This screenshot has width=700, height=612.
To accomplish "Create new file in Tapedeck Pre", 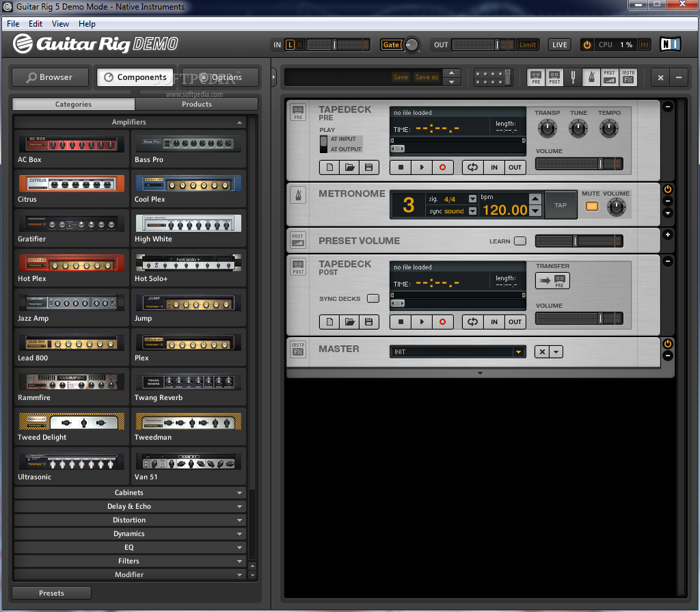I will click(329, 168).
